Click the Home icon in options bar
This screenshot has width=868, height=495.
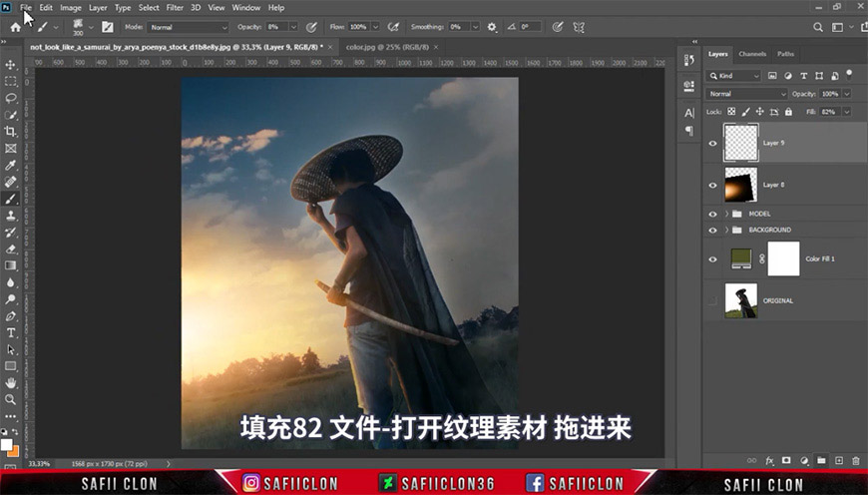[x=16, y=27]
